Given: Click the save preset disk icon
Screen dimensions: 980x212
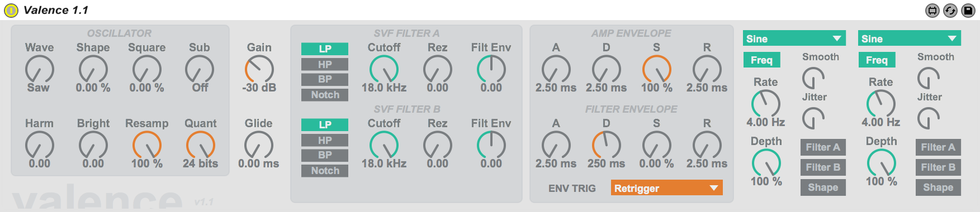Looking at the screenshot, I should [968, 10].
